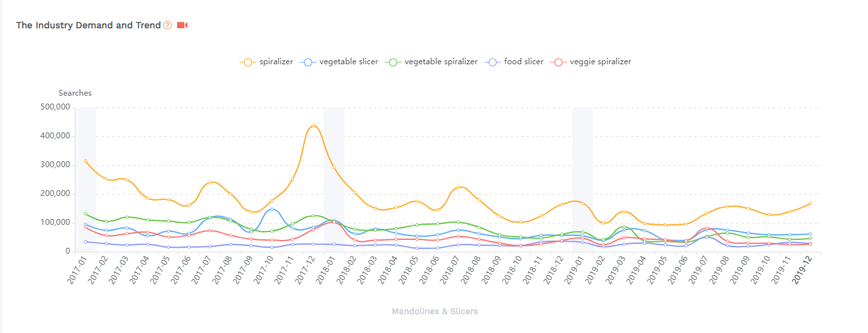Click The Industry Demand and Trend heading
Viewport: 868px width, 333px height.
[x=89, y=25]
